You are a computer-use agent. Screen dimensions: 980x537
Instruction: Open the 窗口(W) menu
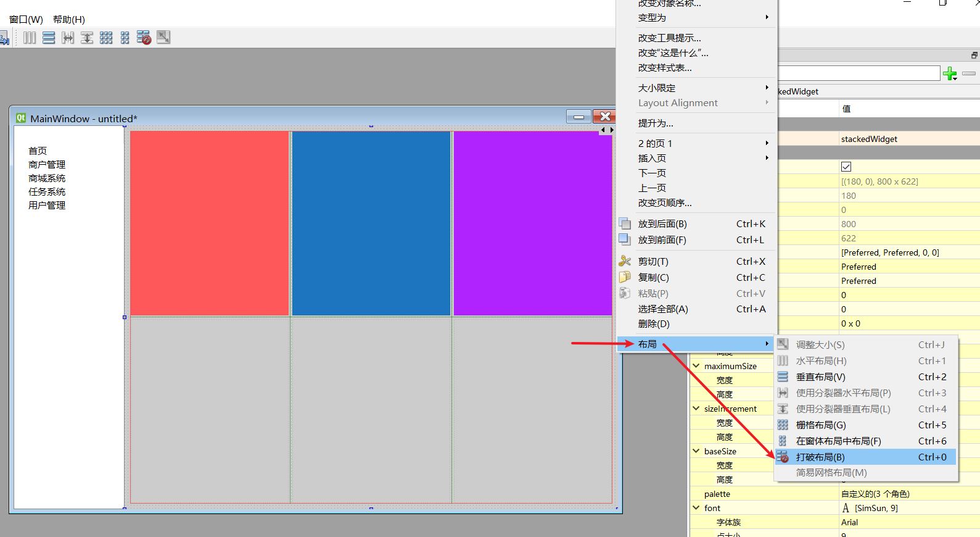coord(26,19)
